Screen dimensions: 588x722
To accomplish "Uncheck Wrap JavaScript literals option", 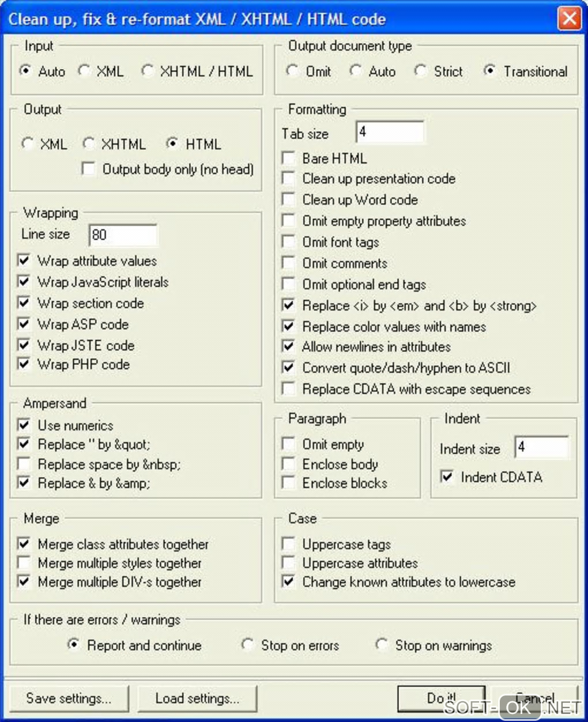I will coord(24,282).
